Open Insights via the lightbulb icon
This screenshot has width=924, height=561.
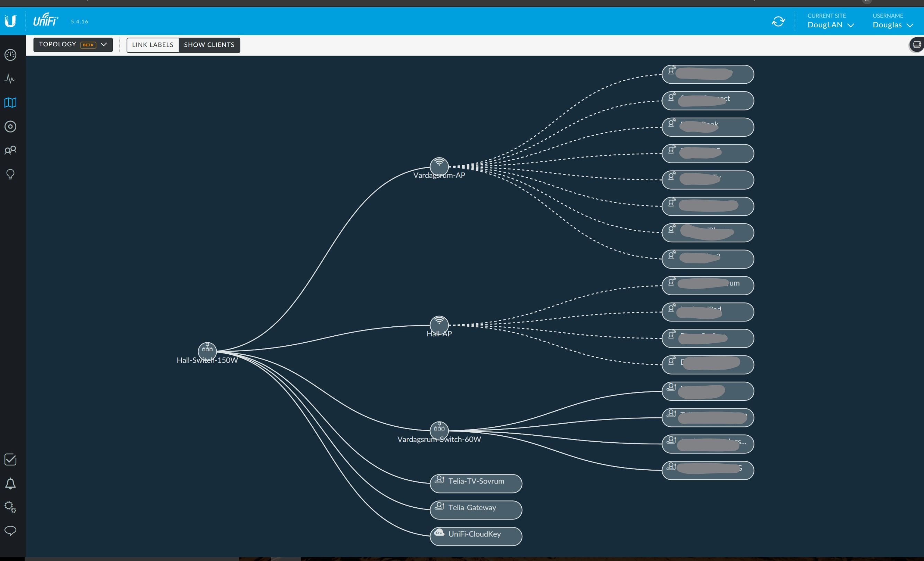click(x=10, y=174)
